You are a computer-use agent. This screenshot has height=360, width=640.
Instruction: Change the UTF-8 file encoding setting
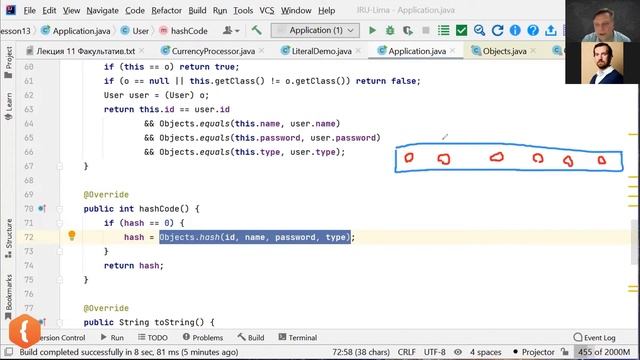pyautogui.click(x=435, y=352)
